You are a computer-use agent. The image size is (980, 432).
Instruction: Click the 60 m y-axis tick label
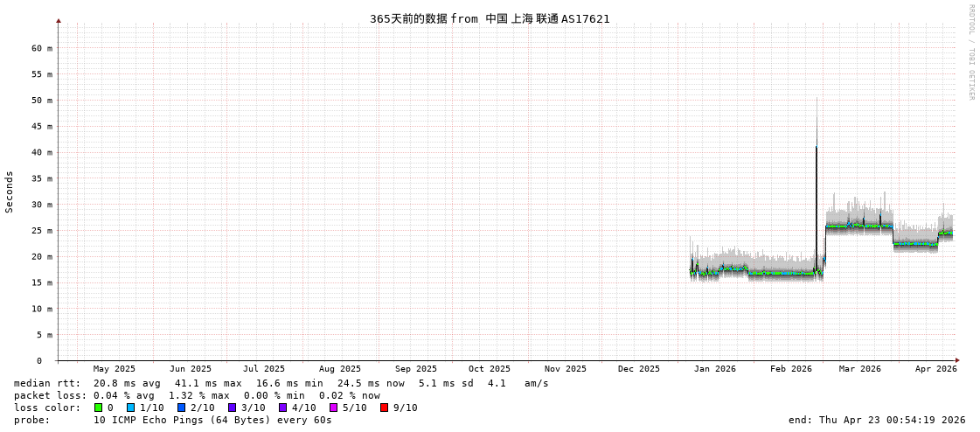point(43,48)
